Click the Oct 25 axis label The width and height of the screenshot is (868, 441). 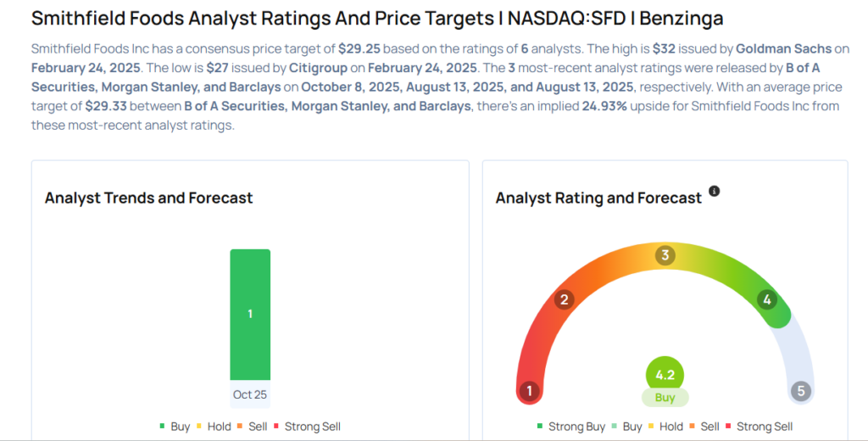pos(250,394)
